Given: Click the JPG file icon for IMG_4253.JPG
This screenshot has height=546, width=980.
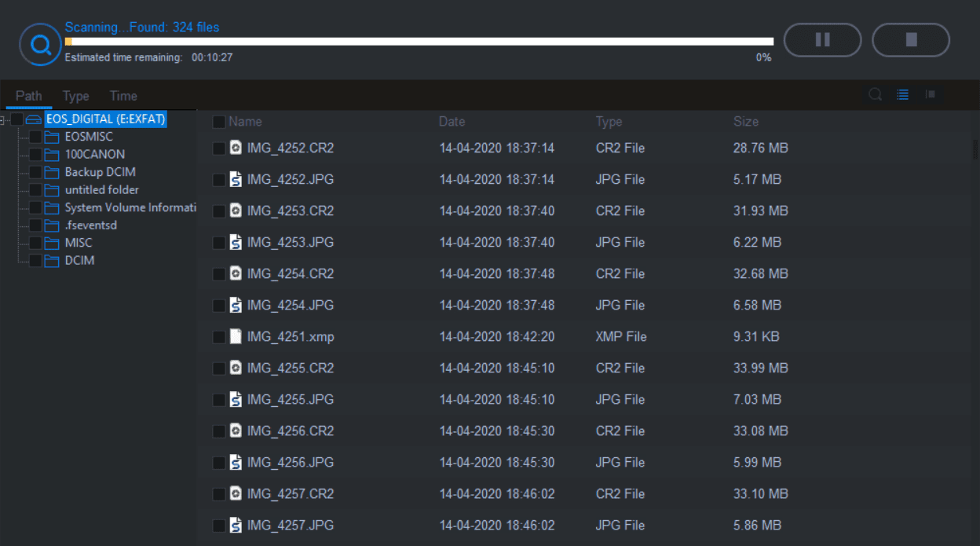Looking at the screenshot, I should [236, 242].
